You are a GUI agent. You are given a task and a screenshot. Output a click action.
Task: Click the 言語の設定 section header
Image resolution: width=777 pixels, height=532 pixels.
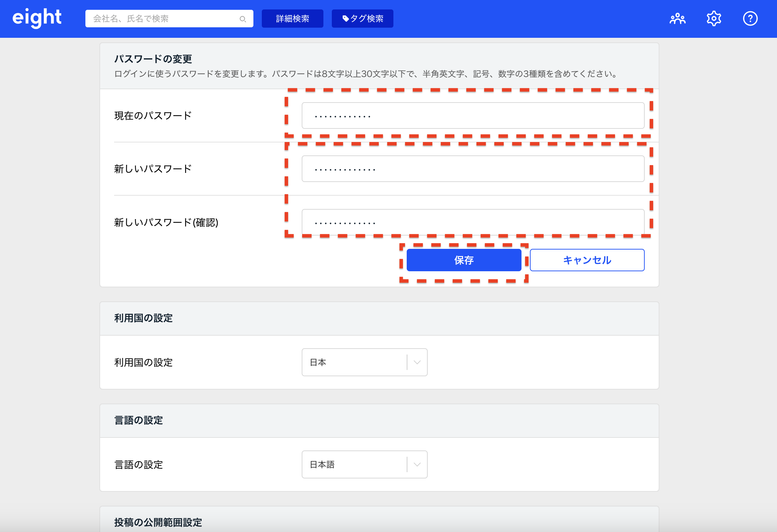point(139,420)
